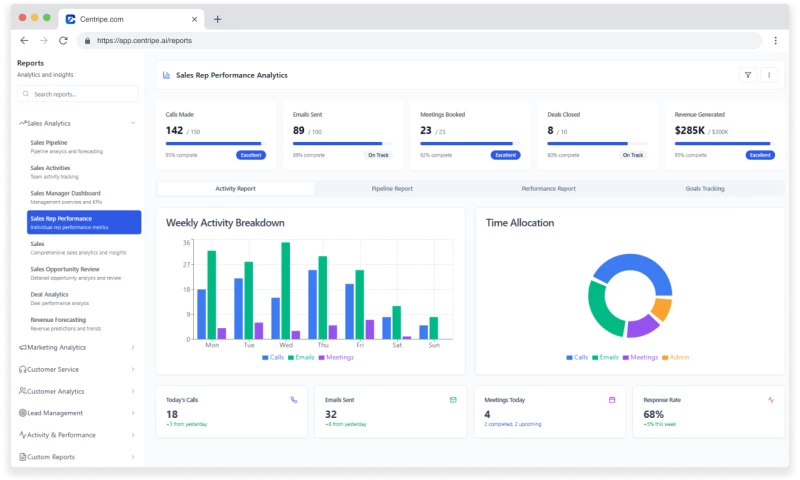The image size is (800, 480).
Task: Click the orange Admin segment of the donut chart
Action: coord(662,309)
